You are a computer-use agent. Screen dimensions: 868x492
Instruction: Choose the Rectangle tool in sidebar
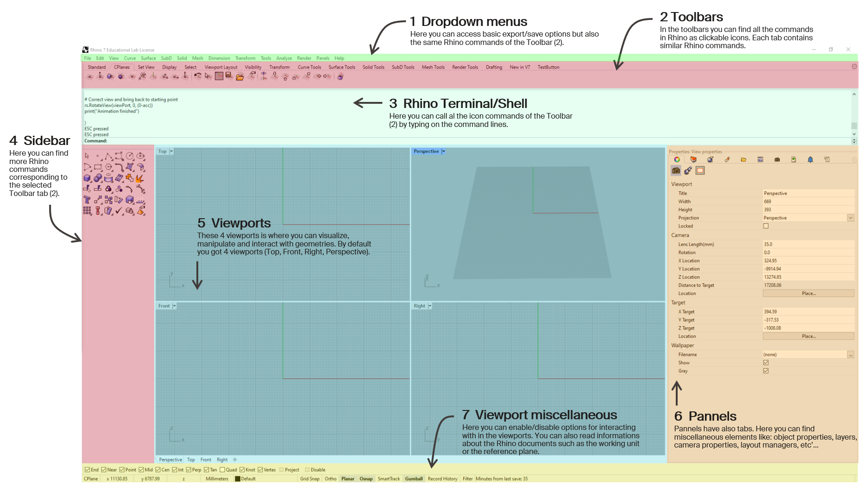pos(98,167)
